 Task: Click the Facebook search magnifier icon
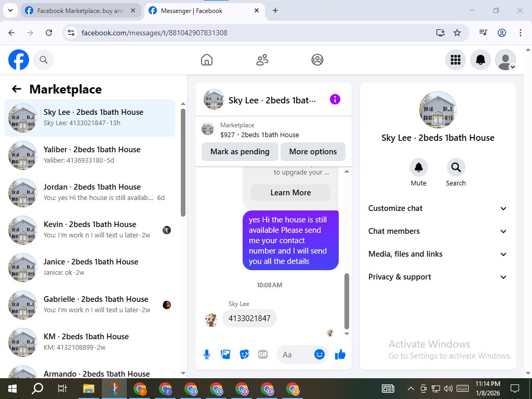(x=44, y=60)
